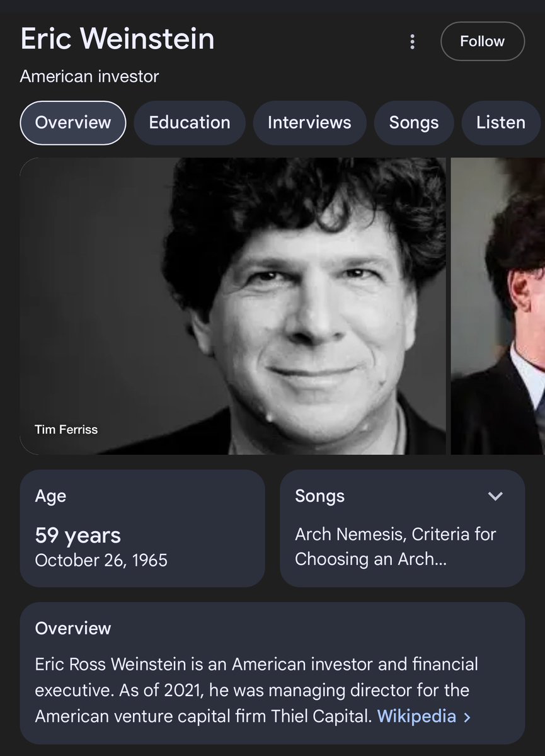Click the Tim Ferriss image source label

click(66, 430)
